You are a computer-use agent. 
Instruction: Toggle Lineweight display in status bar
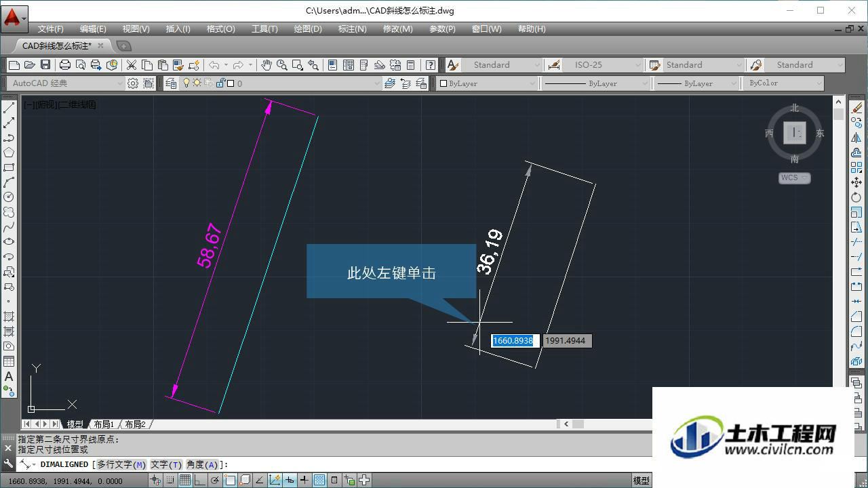(304, 481)
